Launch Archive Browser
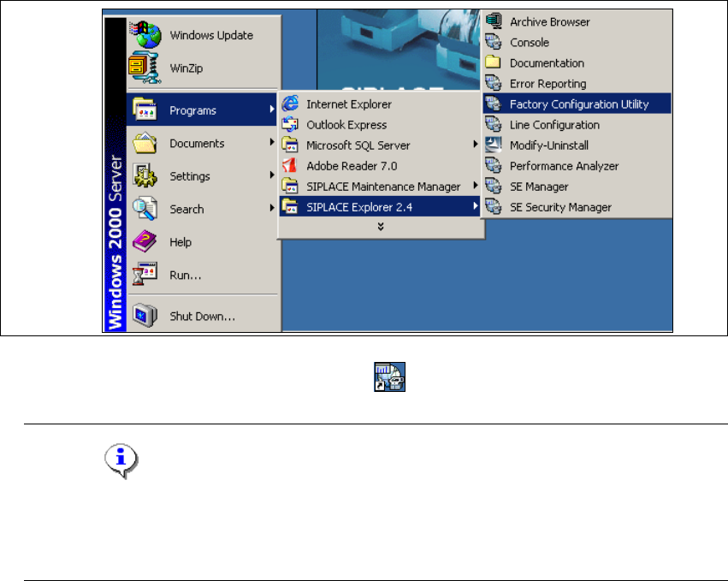The image size is (728, 581). click(577, 21)
